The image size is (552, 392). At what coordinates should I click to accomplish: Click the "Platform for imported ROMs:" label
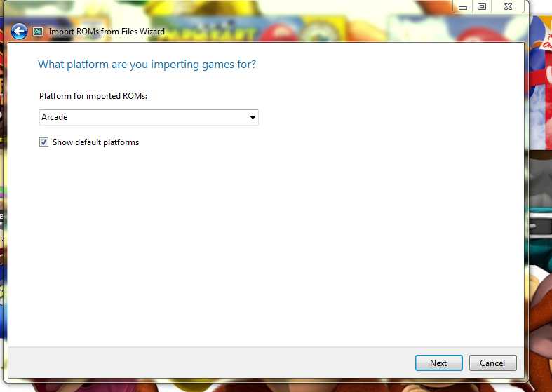click(x=93, y=95)
